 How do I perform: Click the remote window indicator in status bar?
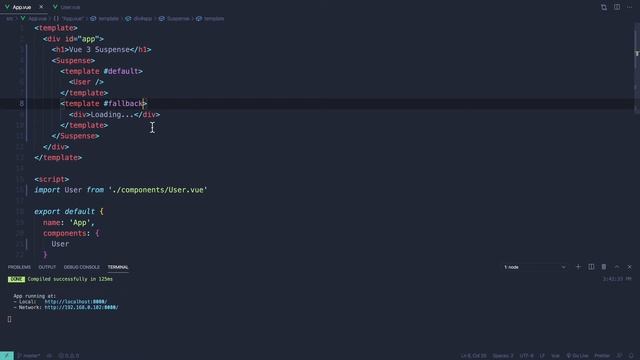click(x=7, y=356)
